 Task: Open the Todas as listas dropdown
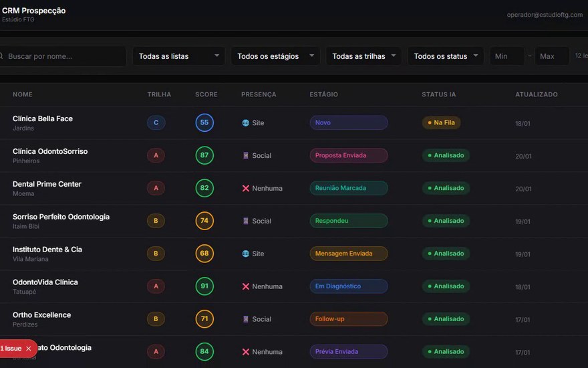pyautogui.click(x=178, y=56)
